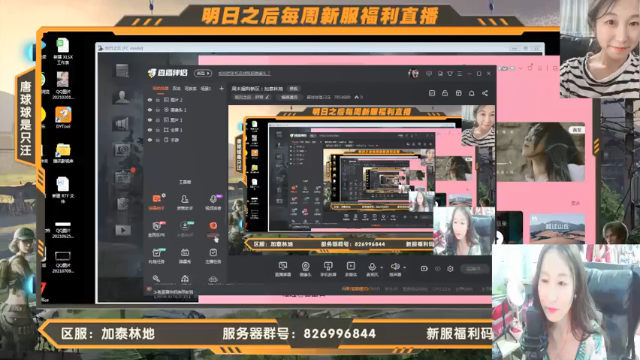This screenshot has width=640, height=360.
Task: Click the speaker icon in the emulator sidebar
Action: [122, 124]
